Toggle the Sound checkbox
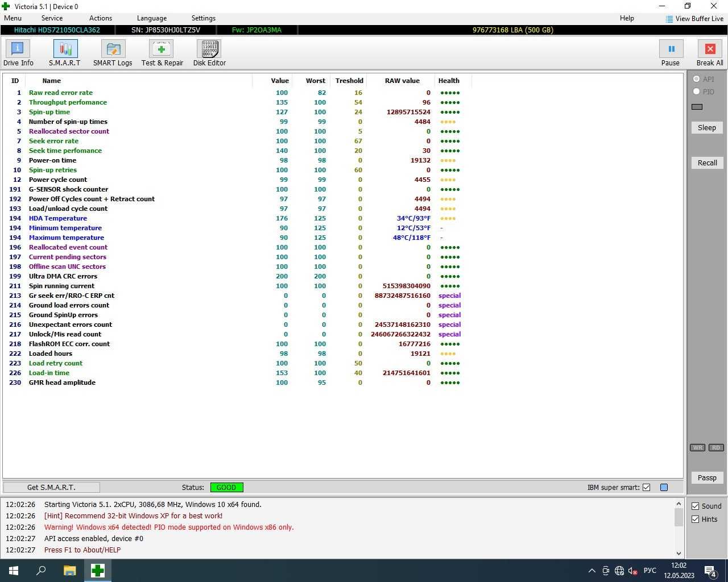Viewport: 728px width, 582px height. click(x=695, y=506)
